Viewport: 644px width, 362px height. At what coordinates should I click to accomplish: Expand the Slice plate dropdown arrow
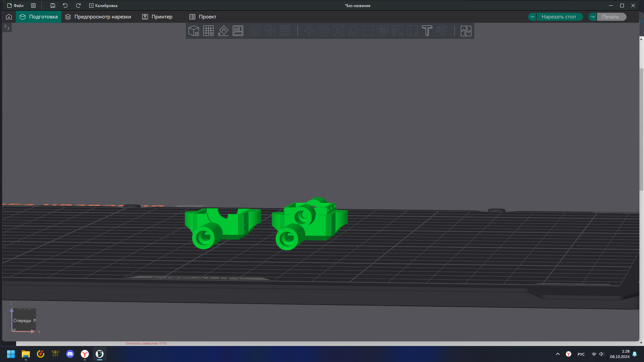(x=532, y=17)
